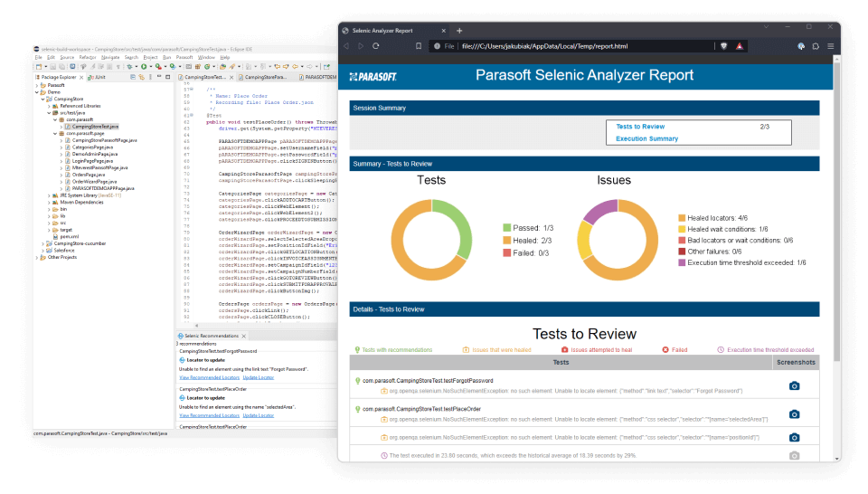Open the Run button dropdown arrow
Image resolution: width=868 pixels, height=494 pixels.
point(151,66)
